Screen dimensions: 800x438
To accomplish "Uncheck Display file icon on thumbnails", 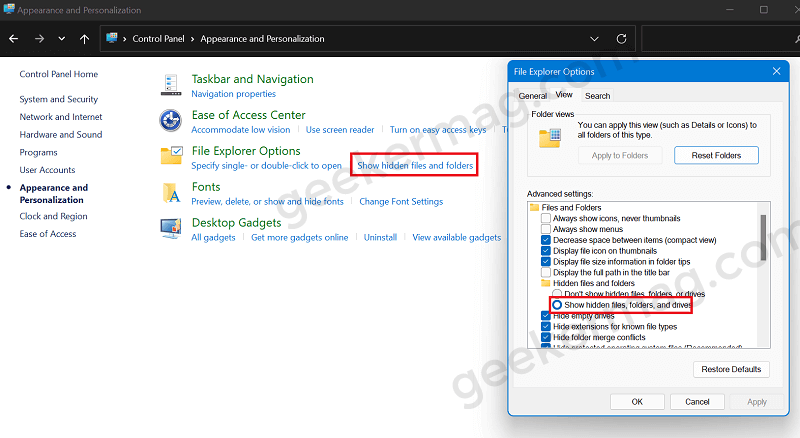I will [546, 251].
